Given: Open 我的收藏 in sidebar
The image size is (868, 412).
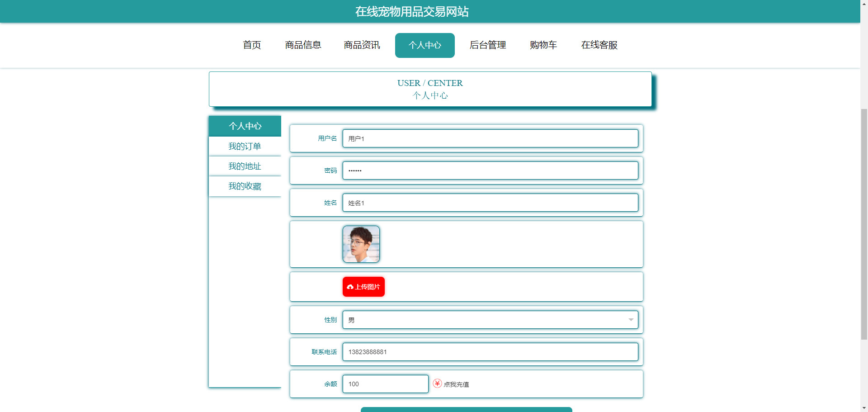Looking at the screenshot, I should [245, 186].
